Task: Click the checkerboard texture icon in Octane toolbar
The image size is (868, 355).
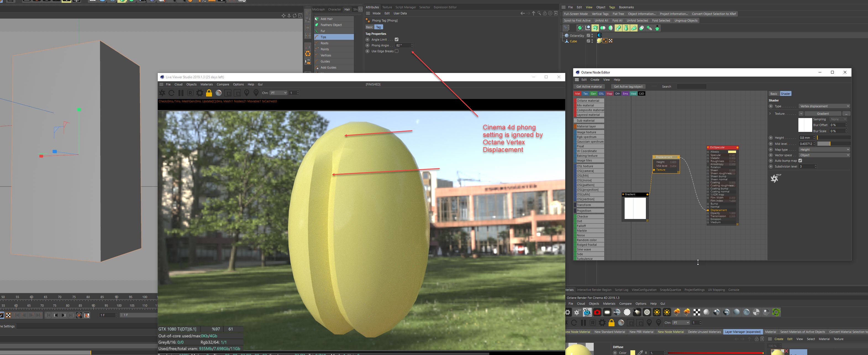Action: 696,312
